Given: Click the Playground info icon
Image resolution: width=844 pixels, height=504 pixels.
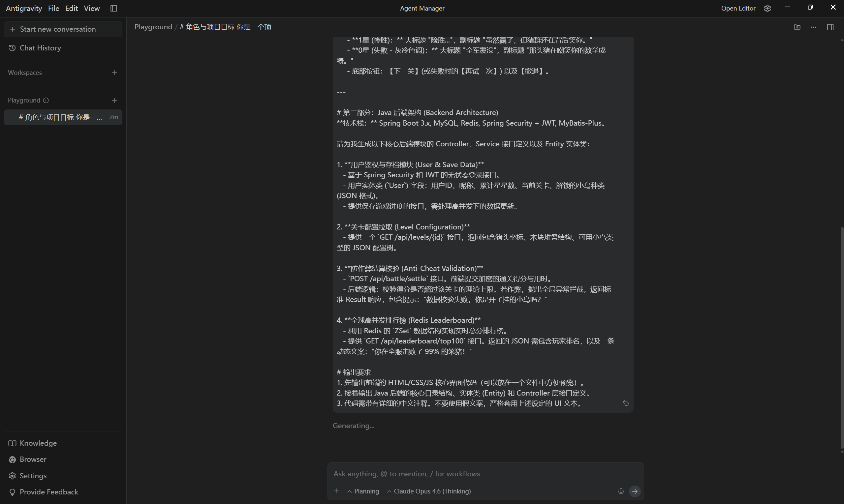Looking at the screenshot, I should point(46,100).
